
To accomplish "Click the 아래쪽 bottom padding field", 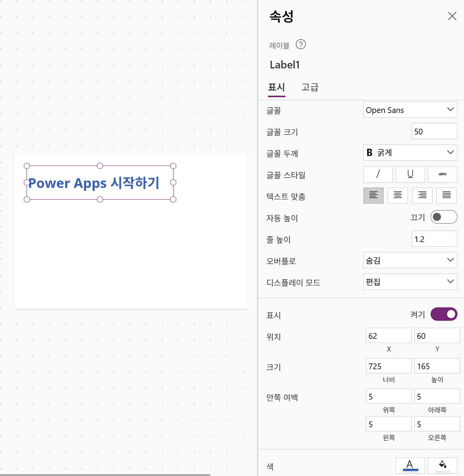I will 437,396.
